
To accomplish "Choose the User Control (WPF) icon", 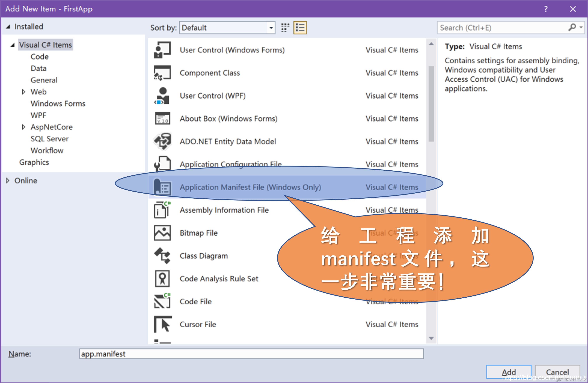I will point(162,96).
